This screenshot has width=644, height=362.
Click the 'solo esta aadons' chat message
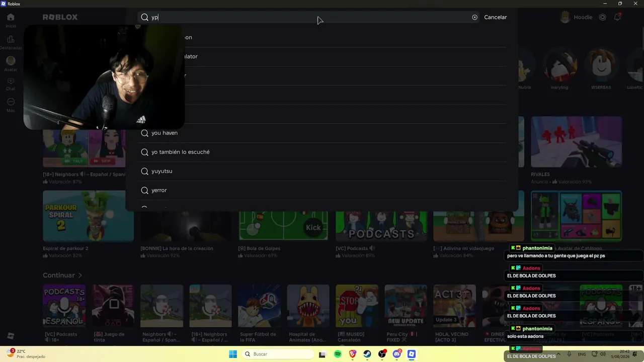pyautogui.click(x=525, y=336)
